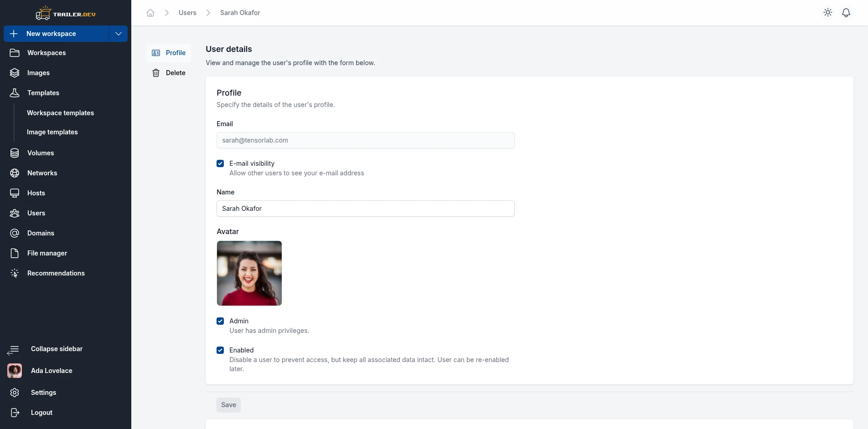Open the Domains page

click(41, 233)
